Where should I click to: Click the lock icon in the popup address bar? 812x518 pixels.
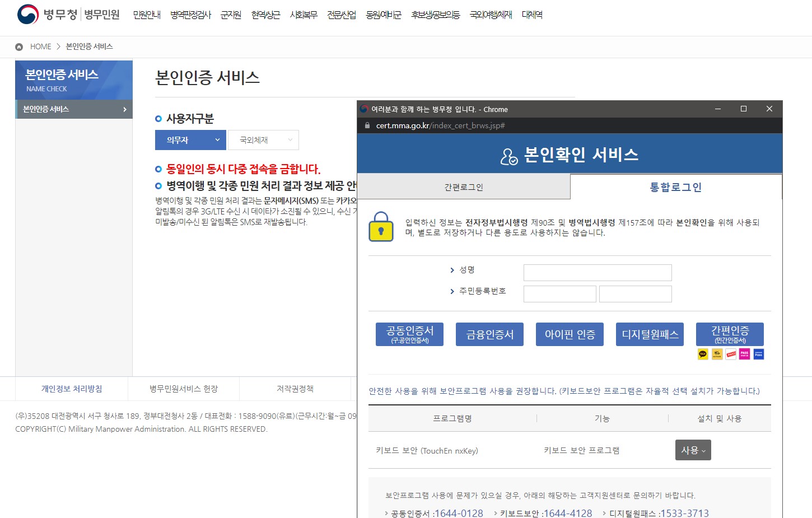(x=367, y=125)
